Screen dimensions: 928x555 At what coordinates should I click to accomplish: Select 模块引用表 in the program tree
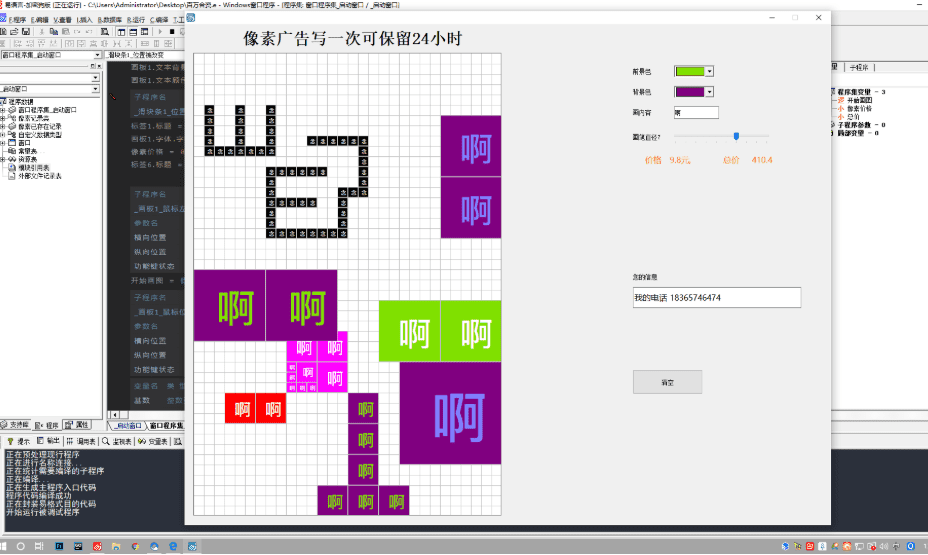[39, 167]
